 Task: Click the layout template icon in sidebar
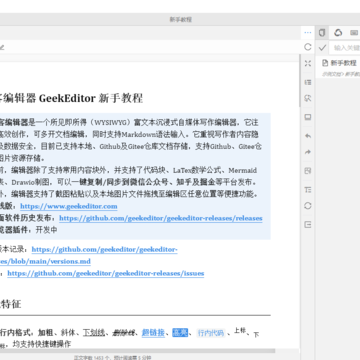click(308, 171)
